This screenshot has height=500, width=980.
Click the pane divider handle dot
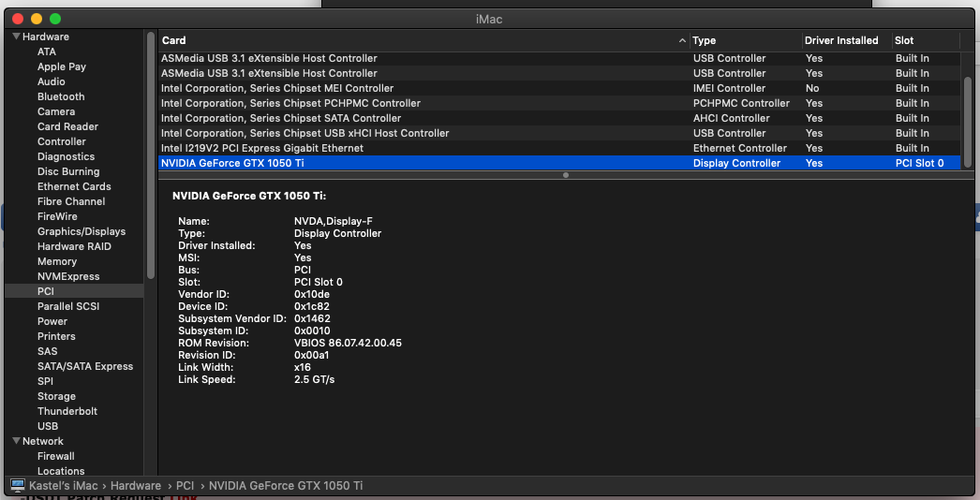tap(565, 175)
